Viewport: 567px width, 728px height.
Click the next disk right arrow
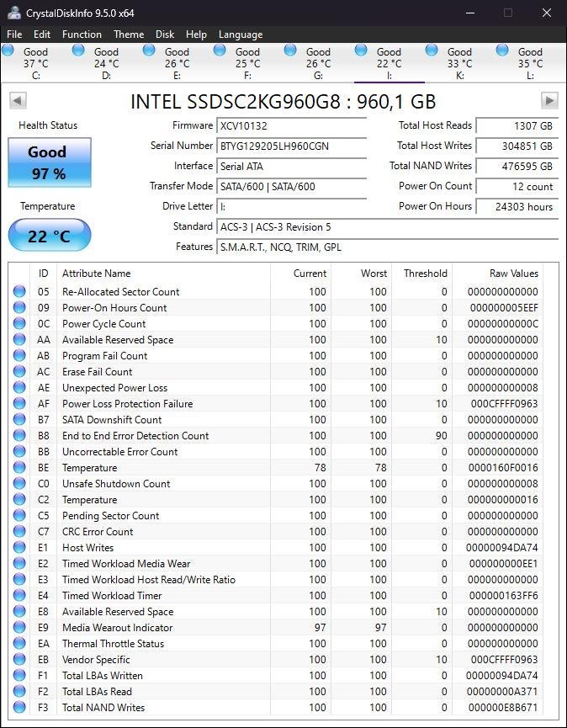549,101
